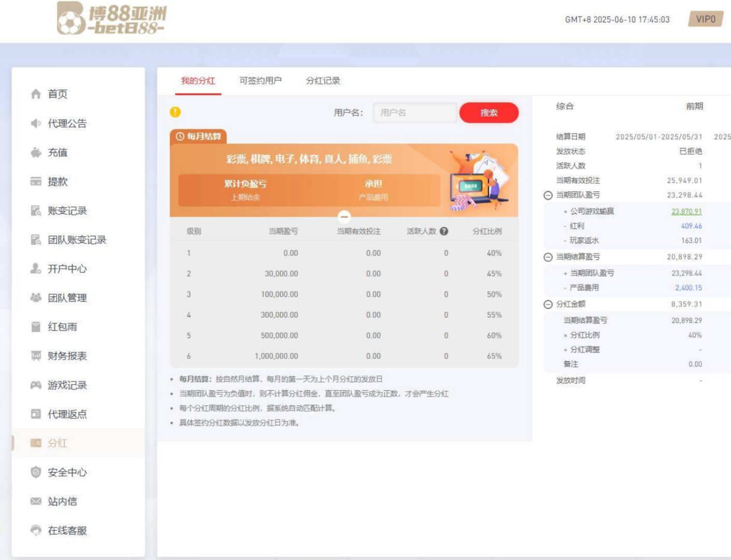Image resolution: width=731 pixels, height=560 pixels.
Task: Collapse the 分红金额 section
Action: pos(548,305)
